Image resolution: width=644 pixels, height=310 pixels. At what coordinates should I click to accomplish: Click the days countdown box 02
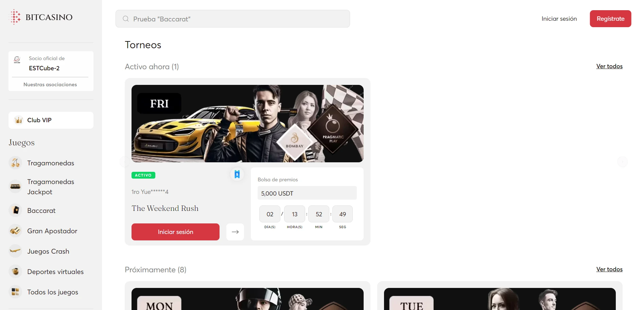pyautogui.click(x=270, y=214)
